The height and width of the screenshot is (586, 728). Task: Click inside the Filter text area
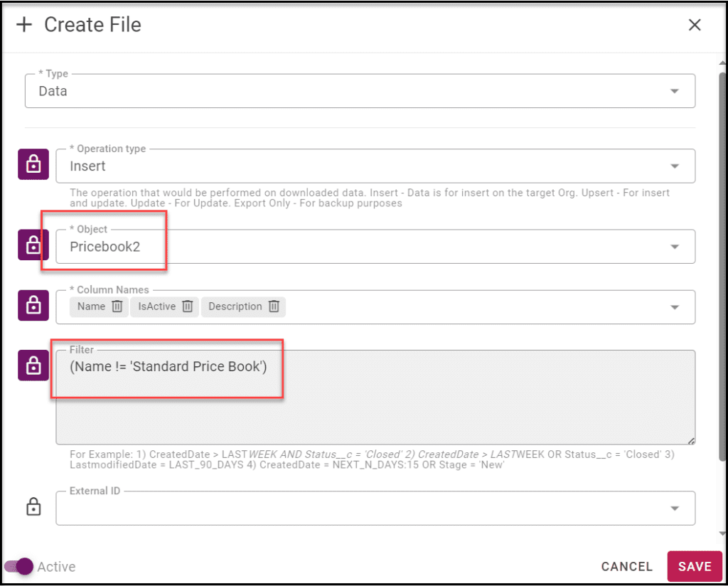point(375,398)
